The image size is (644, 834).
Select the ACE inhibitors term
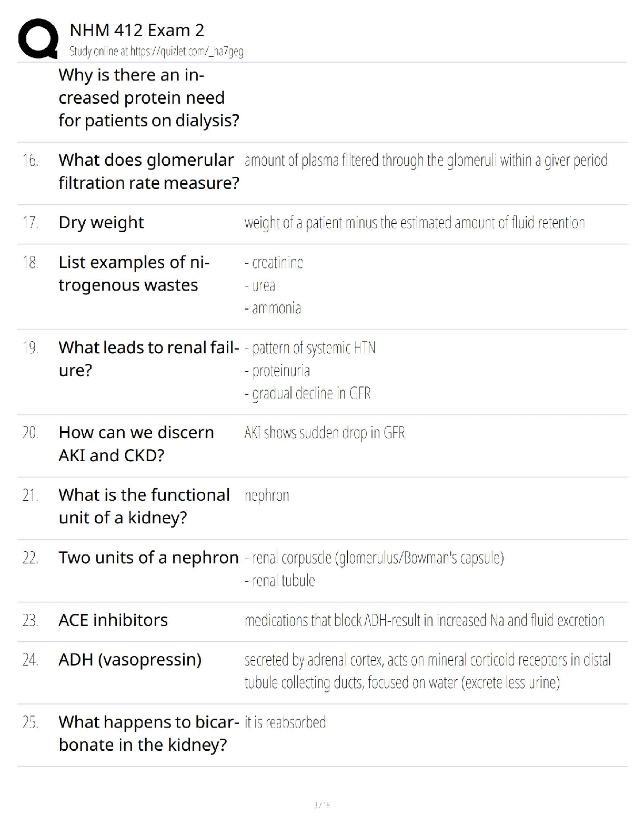[113, 620]
